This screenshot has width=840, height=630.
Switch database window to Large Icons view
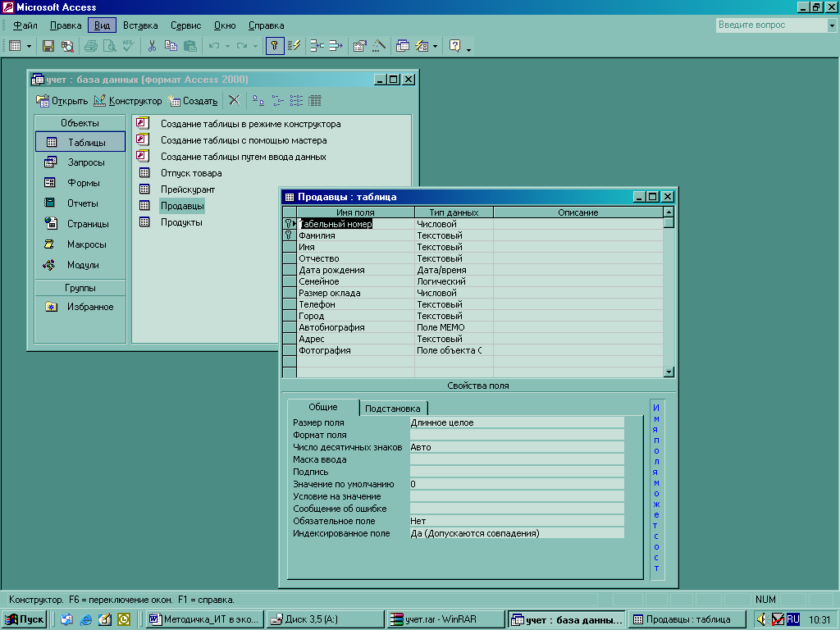click(x=258, y=101)
